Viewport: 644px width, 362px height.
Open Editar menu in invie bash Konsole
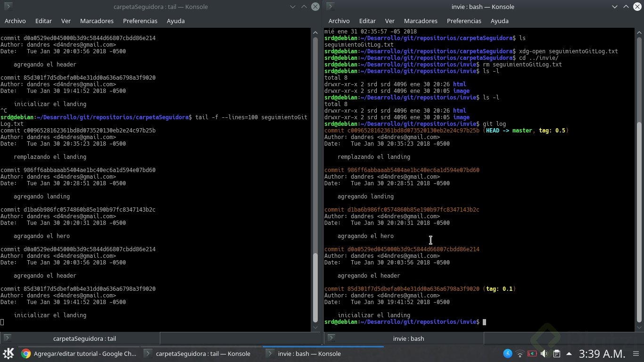tap(367, 21)
